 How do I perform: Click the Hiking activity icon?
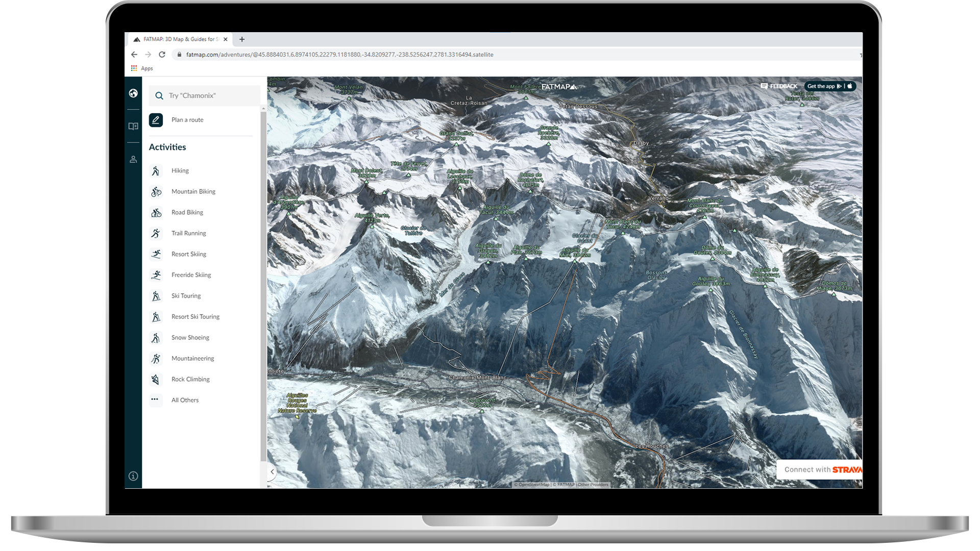[x=156, y=170]
